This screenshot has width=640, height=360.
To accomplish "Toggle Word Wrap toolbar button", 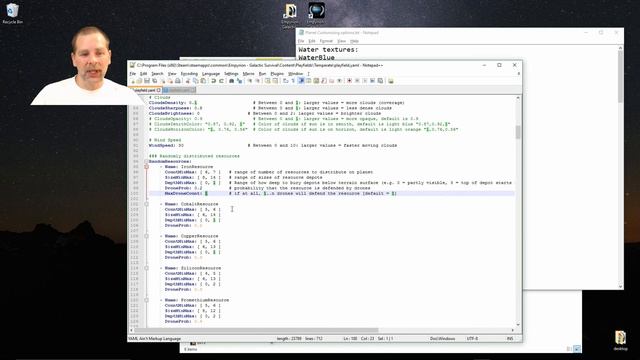I will [286, 81].
